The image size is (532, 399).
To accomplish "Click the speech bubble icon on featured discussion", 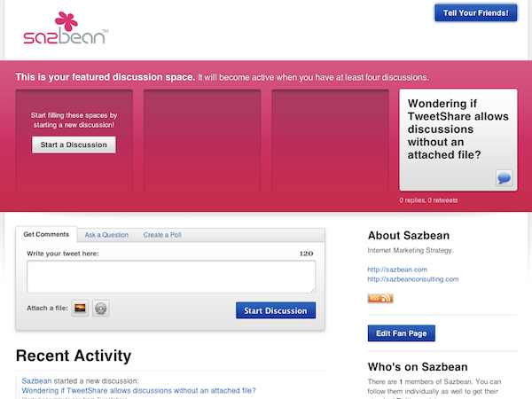I will click(x=504, y=178).
